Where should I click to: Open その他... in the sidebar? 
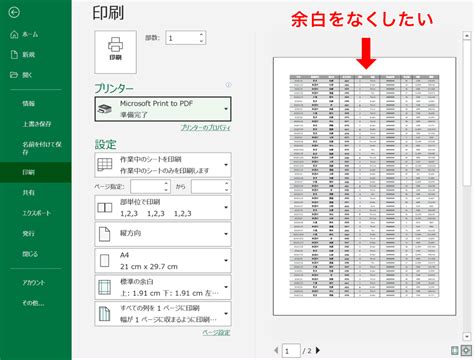(33, 303)
